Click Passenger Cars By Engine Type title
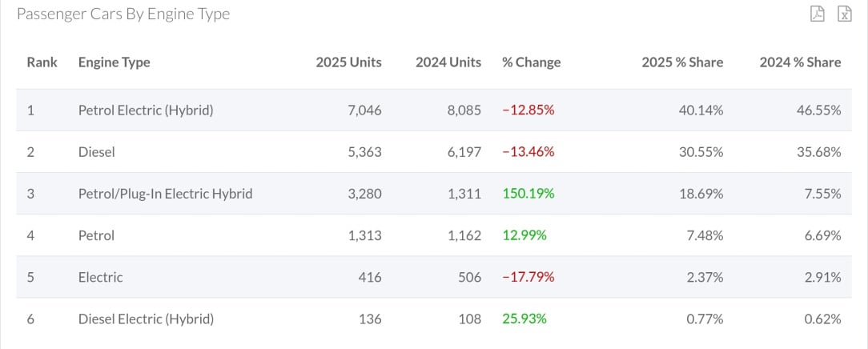Screen dimensions: 868x349 [123, 14]
